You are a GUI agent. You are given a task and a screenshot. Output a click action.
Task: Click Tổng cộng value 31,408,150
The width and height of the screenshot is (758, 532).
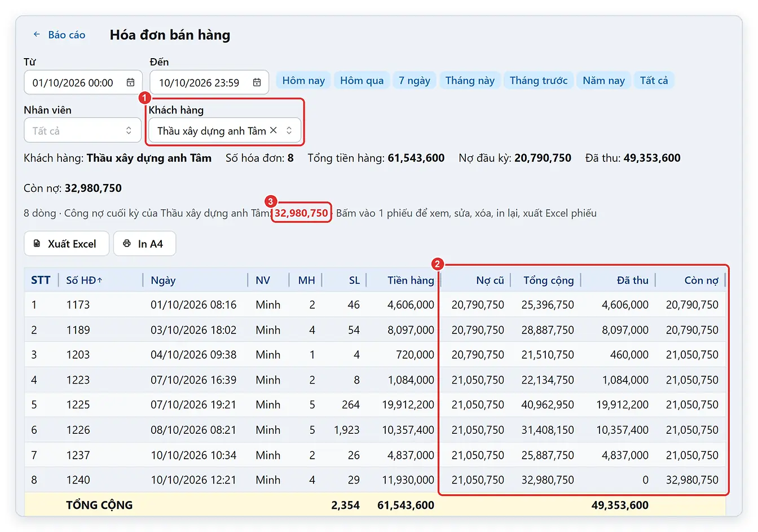coord(548,430)
